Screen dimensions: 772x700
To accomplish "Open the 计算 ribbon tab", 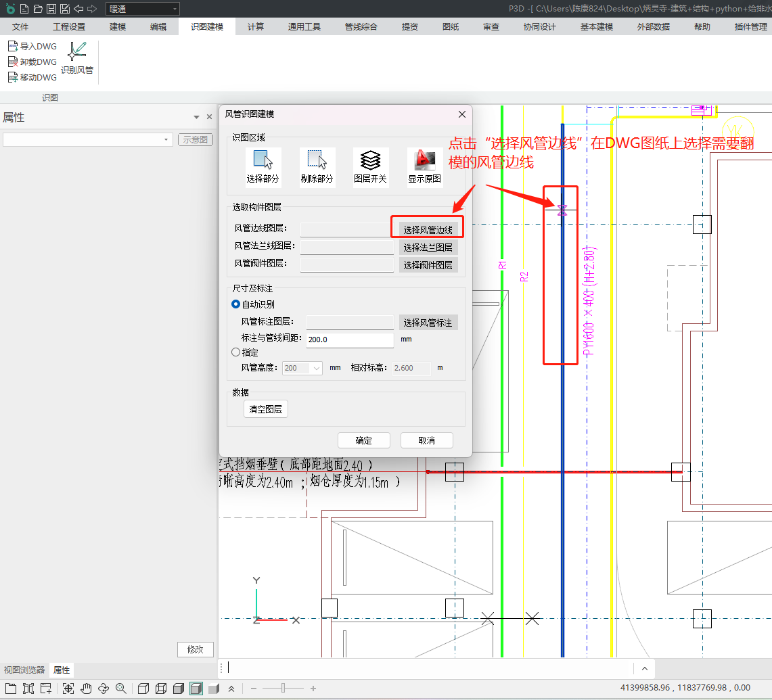I will point(255,27).
